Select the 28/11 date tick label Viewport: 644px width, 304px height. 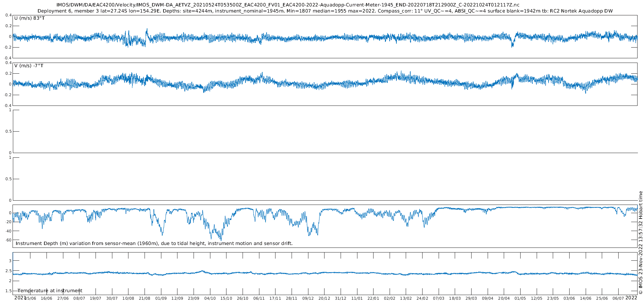[x=292, y=298]
